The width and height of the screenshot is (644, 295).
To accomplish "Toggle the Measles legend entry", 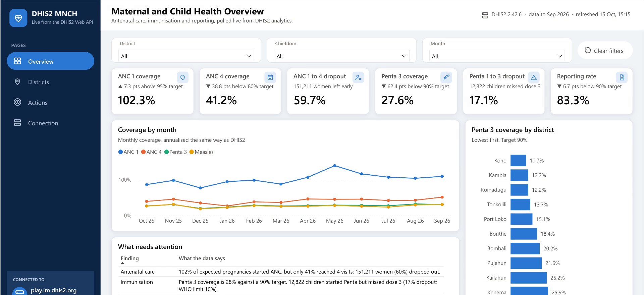I will [202, 152].
